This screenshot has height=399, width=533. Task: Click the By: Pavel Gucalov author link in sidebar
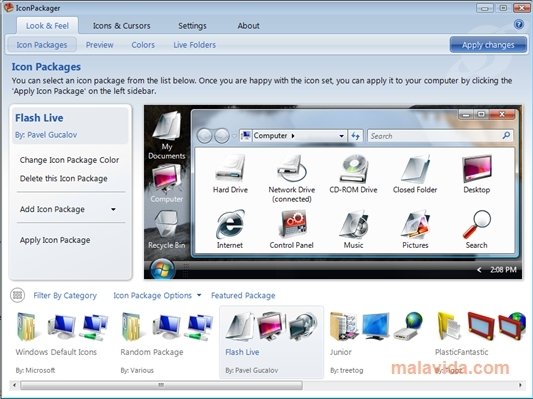coord(46,135)
